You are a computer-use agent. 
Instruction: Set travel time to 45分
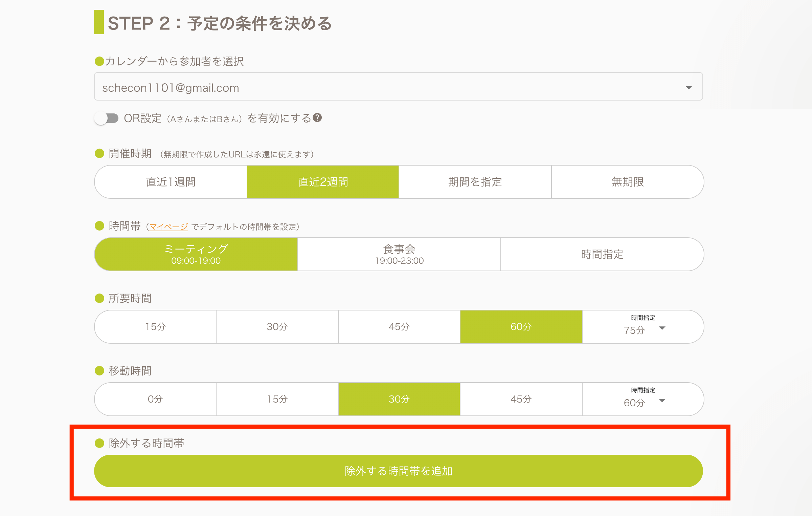pyautogui.click(x=521, y=399)
